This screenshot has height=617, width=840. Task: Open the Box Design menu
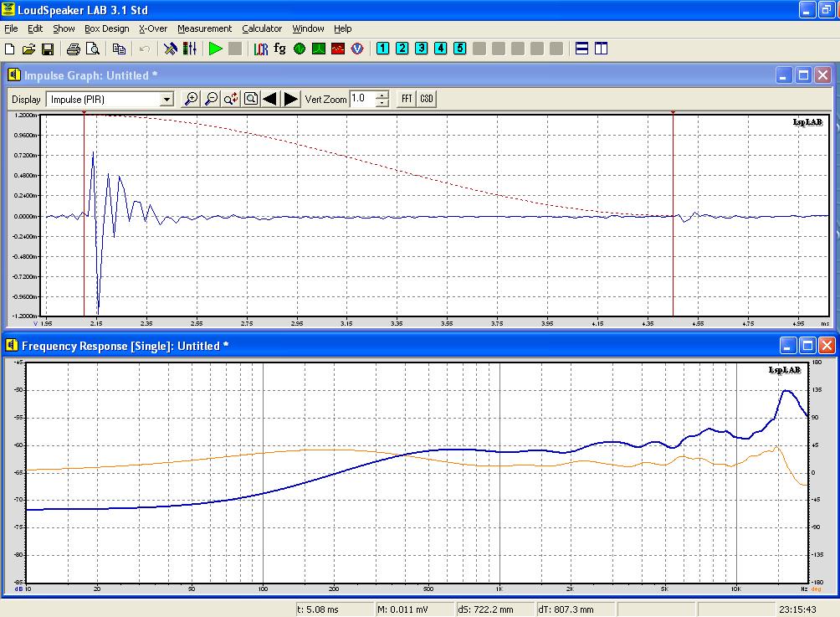click(106, 28)
